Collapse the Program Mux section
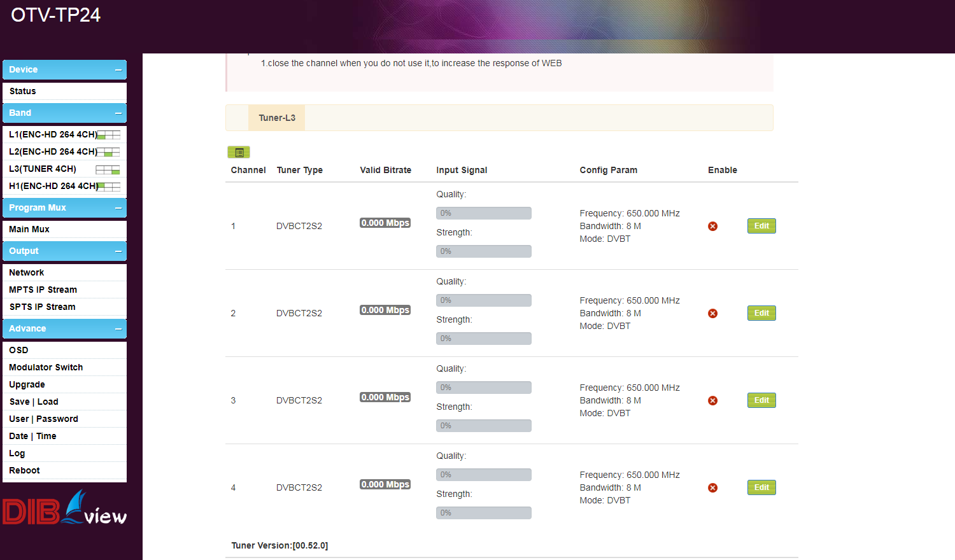The width and height of the screenshot is (955, 560). (118, 208)
